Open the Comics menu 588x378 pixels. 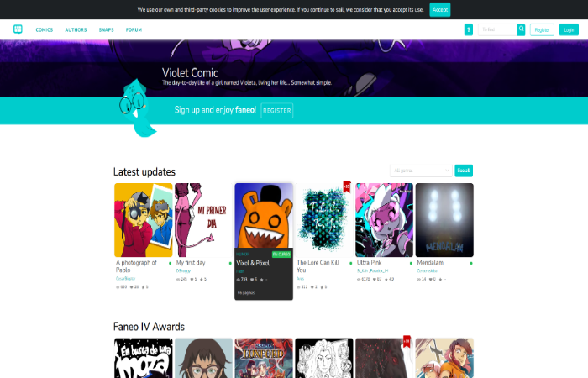[x=45, y=29]
